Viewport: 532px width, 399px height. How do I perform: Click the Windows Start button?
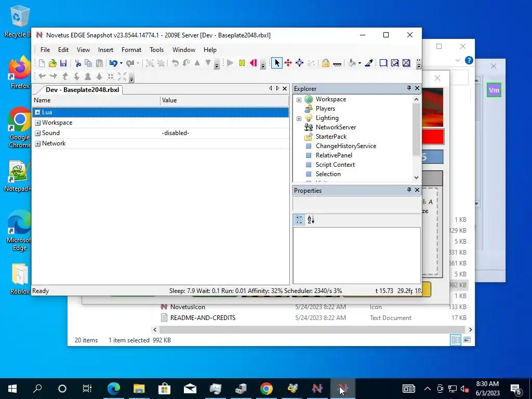pyautogui.click(x=12, y=389)
